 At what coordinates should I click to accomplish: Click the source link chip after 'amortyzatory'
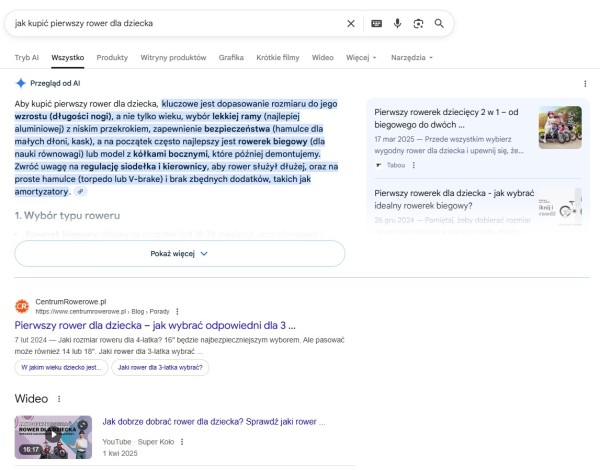(80, 191)
